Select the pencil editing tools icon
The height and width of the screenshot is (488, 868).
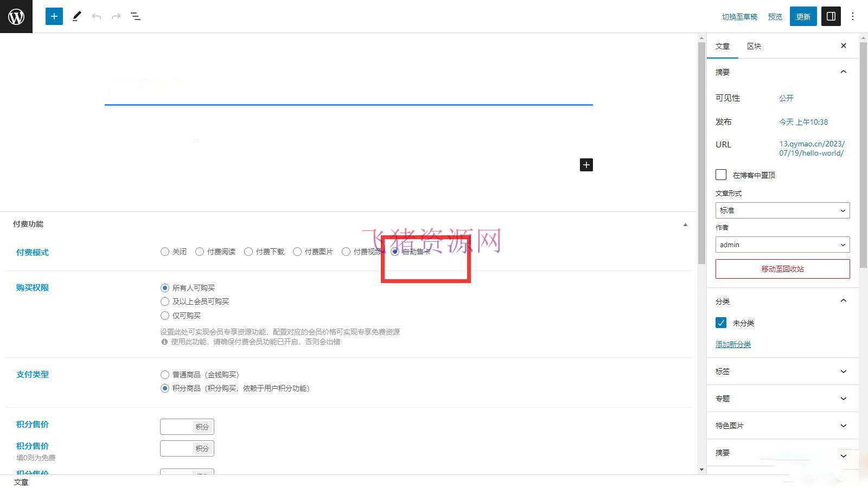click(x=76, y=16)
